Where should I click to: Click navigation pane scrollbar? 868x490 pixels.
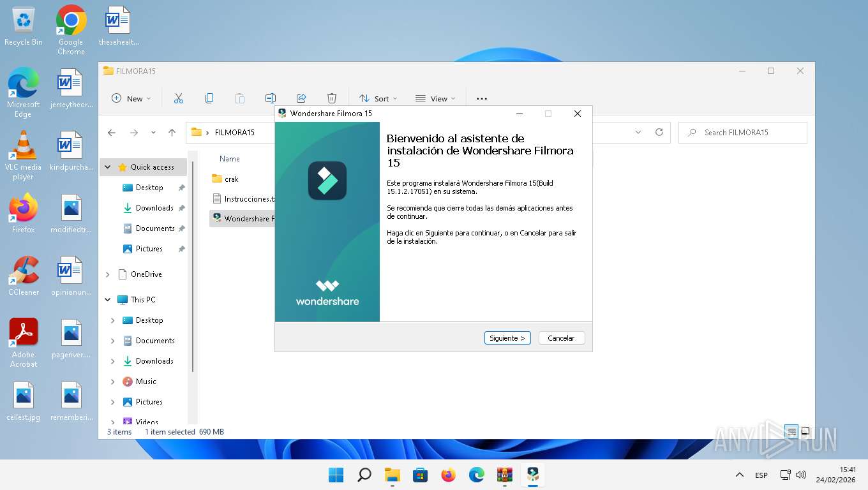point(193,268)
